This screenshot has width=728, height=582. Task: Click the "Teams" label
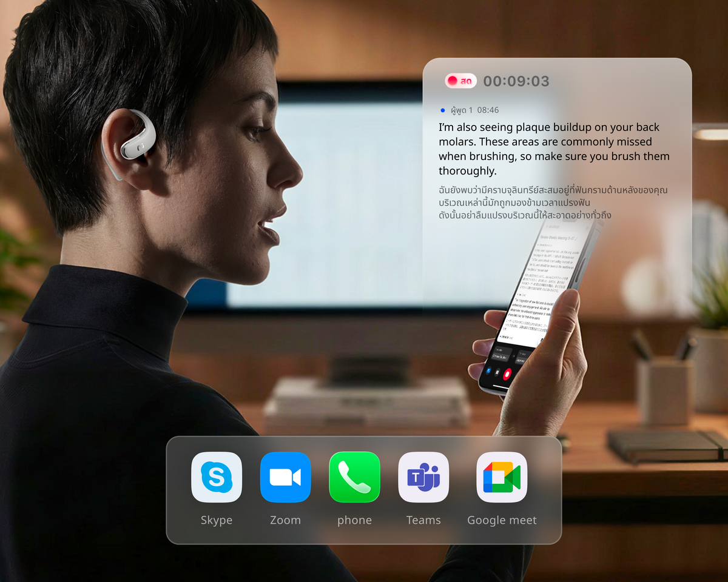pyautogui.click(x=423, y=520)
